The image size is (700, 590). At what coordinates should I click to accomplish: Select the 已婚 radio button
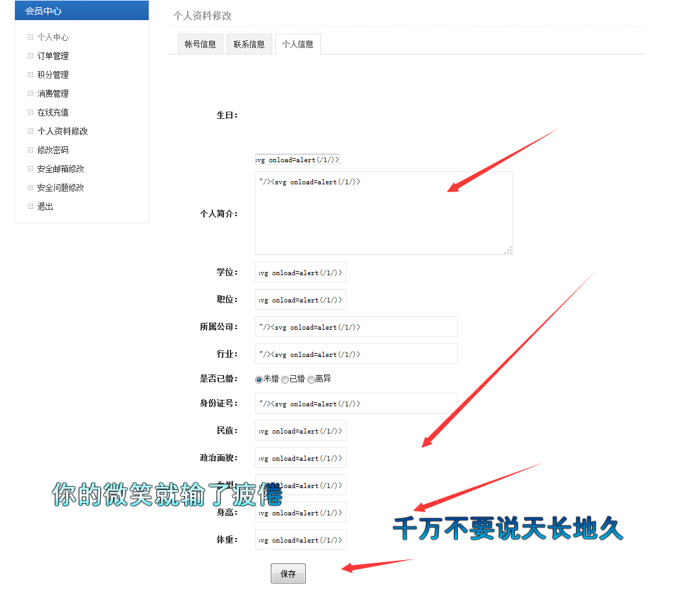(x=285, y=380)
